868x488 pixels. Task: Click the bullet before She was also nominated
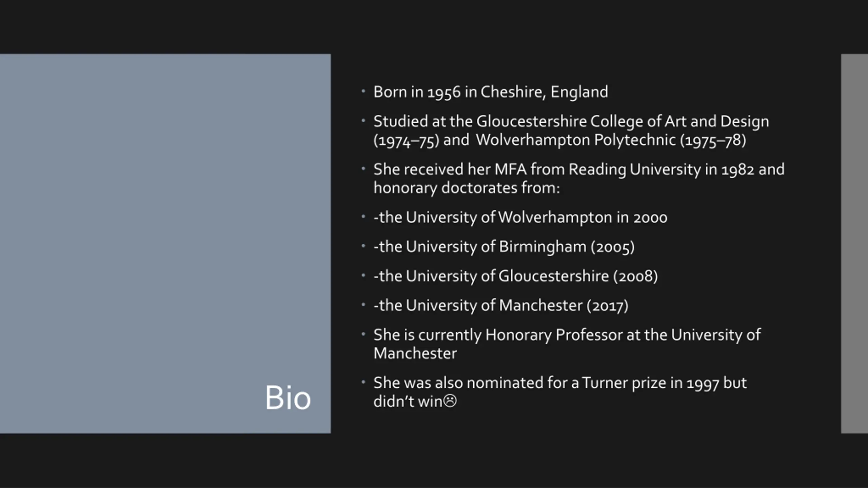[363, 382]
